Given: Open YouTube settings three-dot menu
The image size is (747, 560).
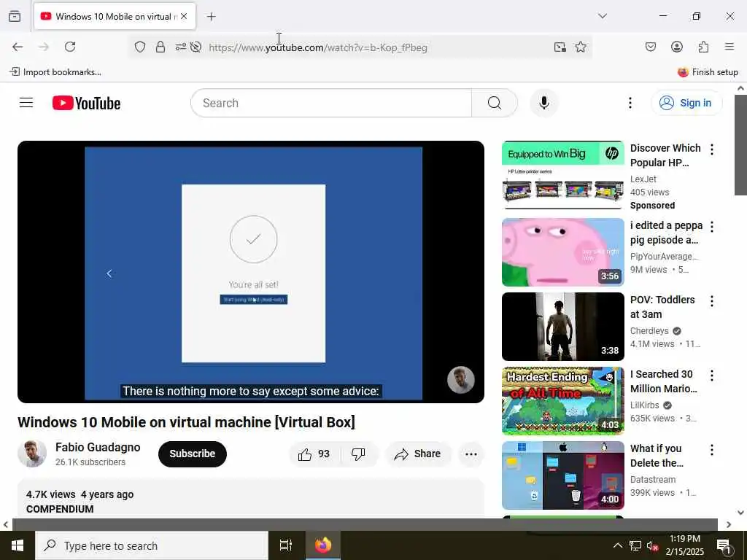Looking at the screenshot, I should [630, 103].
